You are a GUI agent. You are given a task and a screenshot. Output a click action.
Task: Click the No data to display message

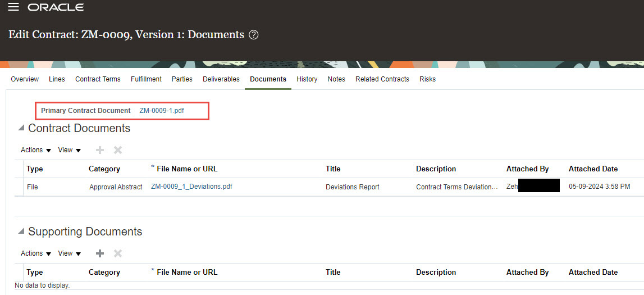click(x=42, y=285)
